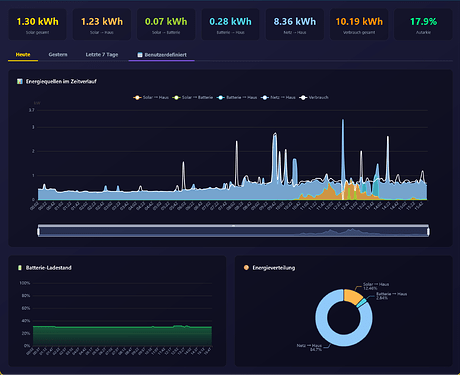Click the left handle of the time range slider
Screen dimensions: 460x375
pyautogui.click(x=39, y=231)
